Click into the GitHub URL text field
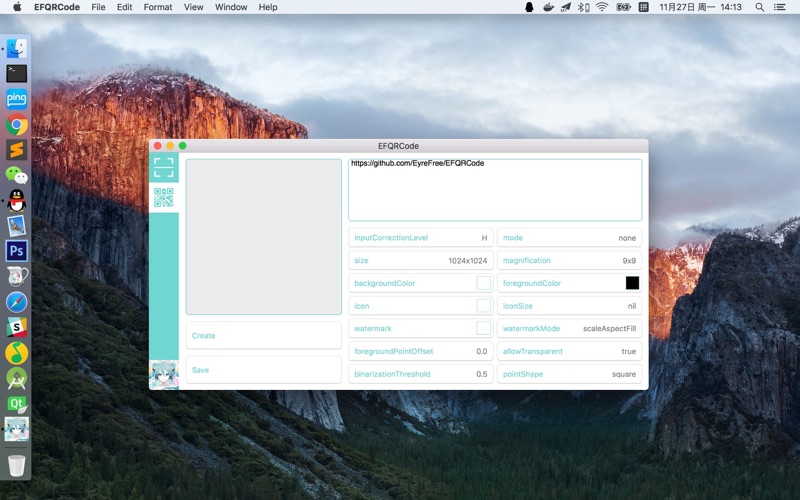The width and height of the screenshot is (800, 500). [495, 190]
